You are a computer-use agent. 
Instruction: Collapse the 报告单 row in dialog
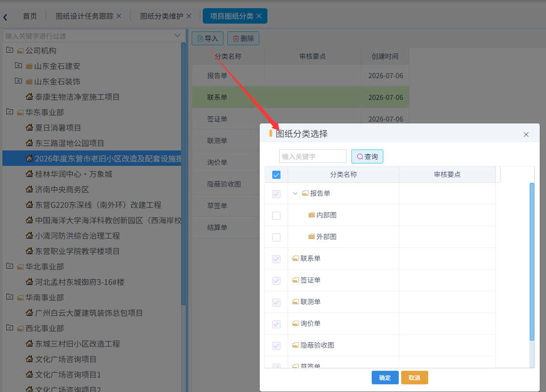coord(295,193)
